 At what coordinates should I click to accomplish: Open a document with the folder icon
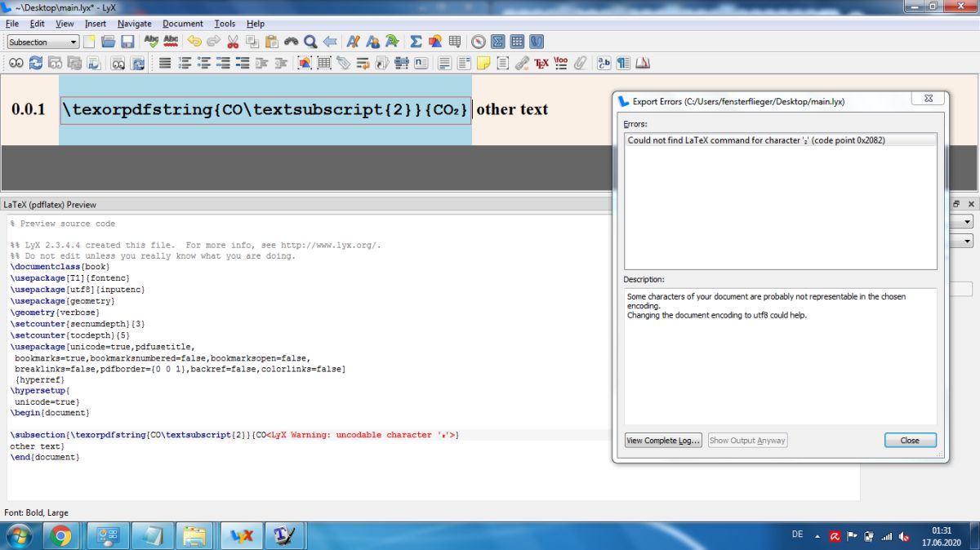[108, 42]
